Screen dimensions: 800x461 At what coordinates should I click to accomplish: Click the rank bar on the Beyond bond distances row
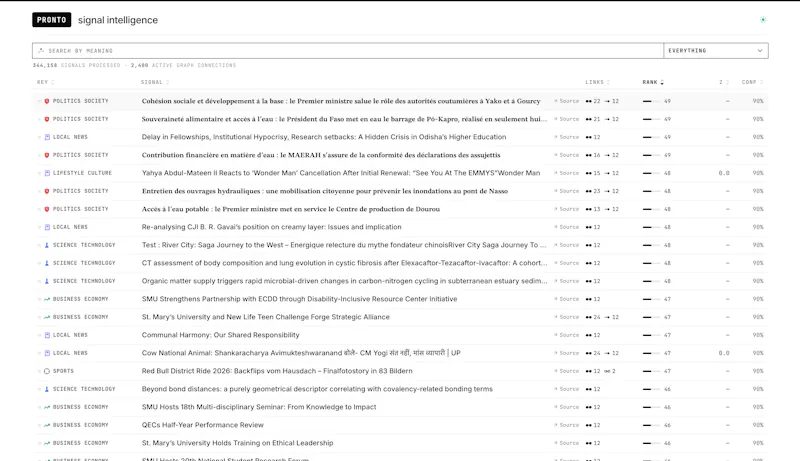point(651,389)
